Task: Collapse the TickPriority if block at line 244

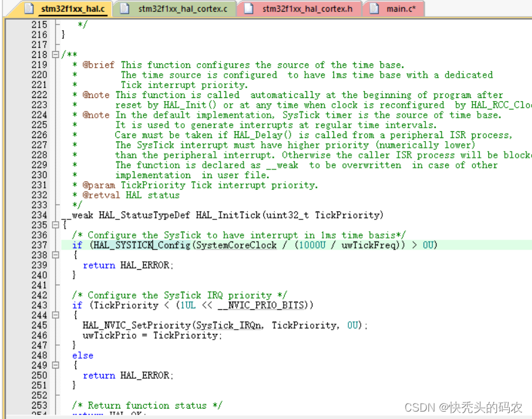Action: 55,315
